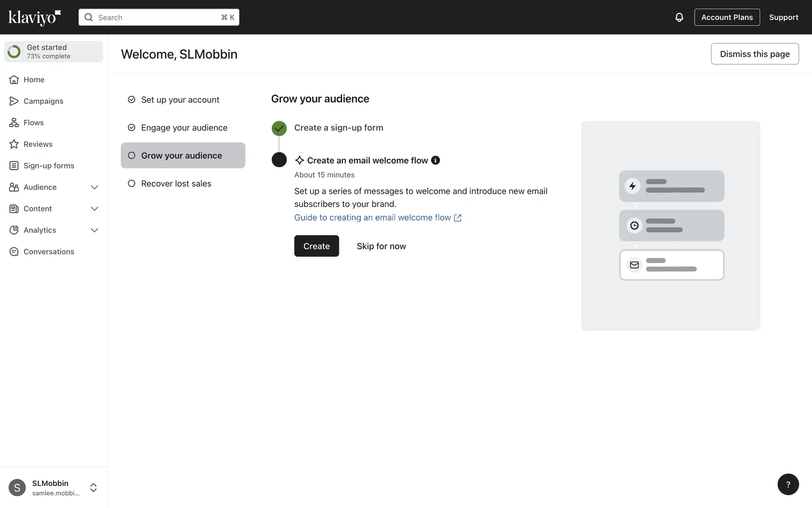Open Home in sidebar
Image resolution: width=812 pixels, height=508 pixels.
(34, 80)
